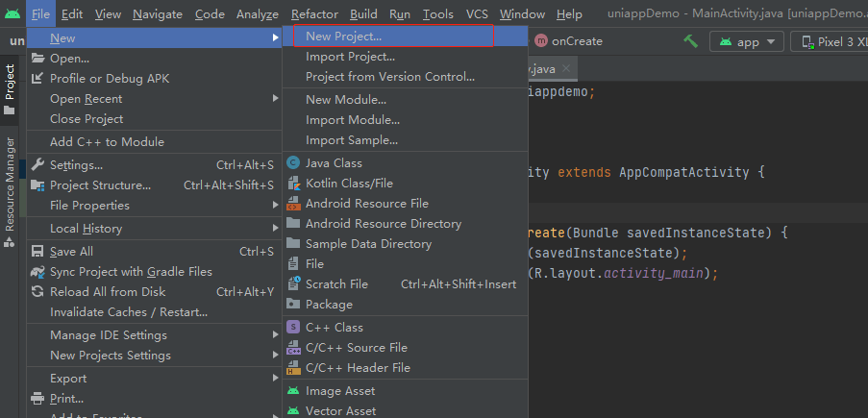Screen dimensions: 868x418
Task: Expand the File Properties submenu
Action: click(x=276, y=206)
